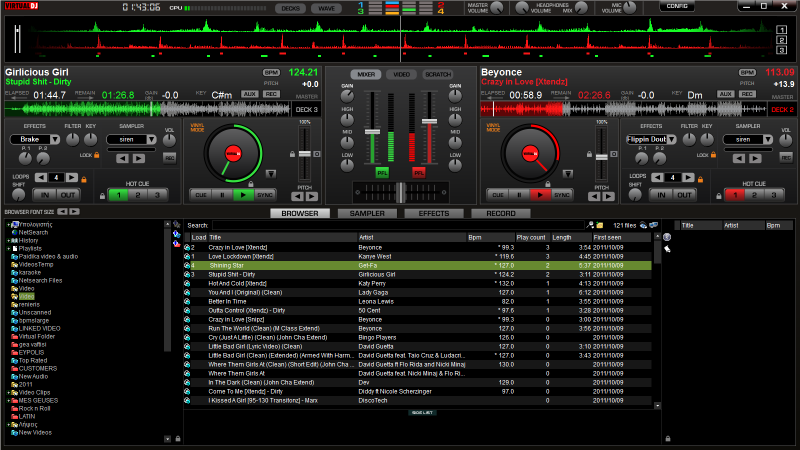
Task: Open the BROWSER tab
Action: click(300, 213)
